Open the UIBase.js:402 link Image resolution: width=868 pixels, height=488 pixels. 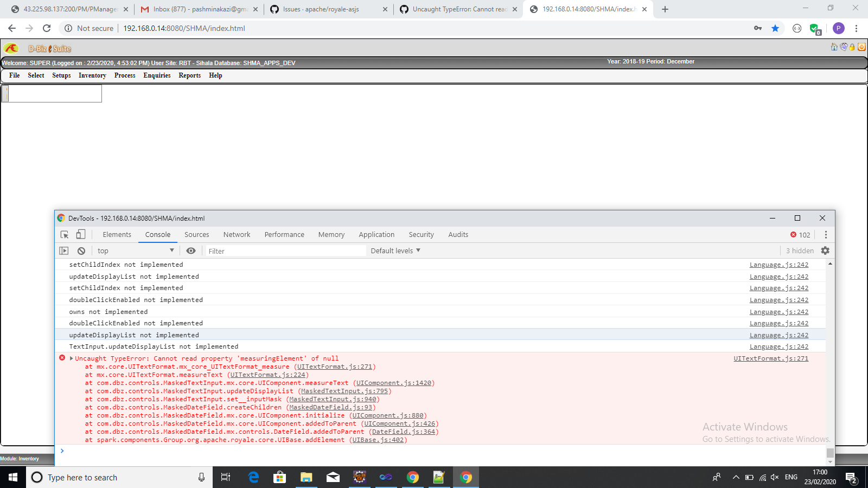click(x=378, y=440)
